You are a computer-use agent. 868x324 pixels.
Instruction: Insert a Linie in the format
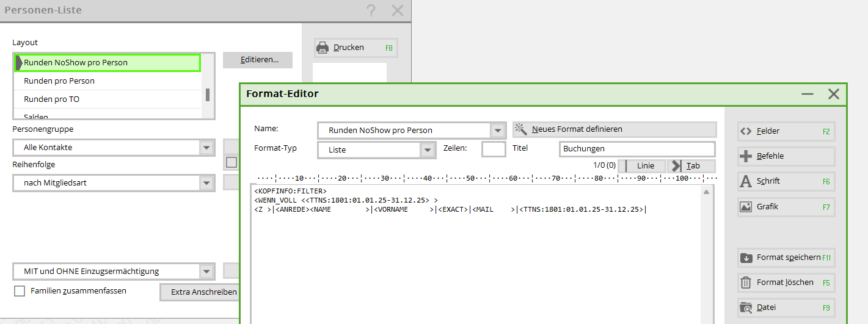[x=642, y=166]
